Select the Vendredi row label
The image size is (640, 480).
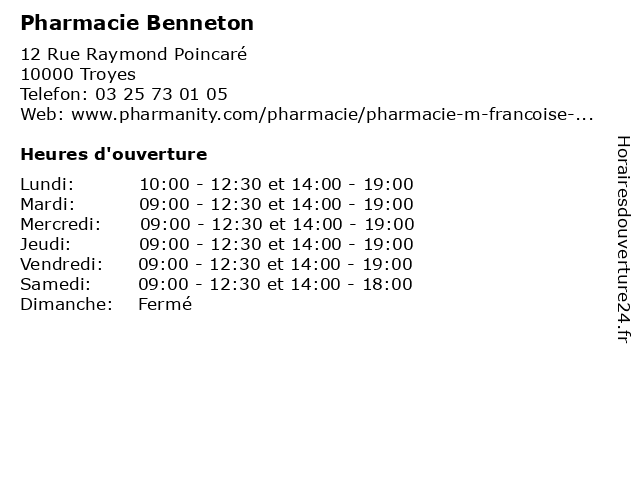pyautogui.click(x=61, y=264)
